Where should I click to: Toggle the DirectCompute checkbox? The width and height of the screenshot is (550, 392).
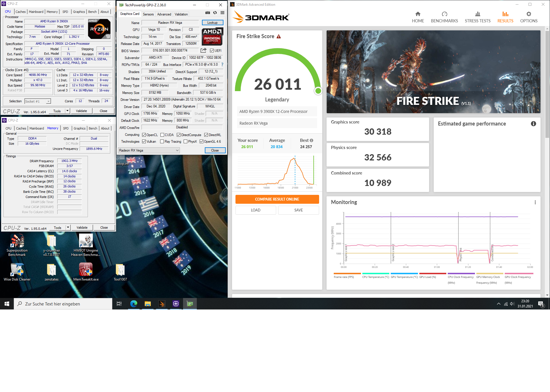[178, 135]
